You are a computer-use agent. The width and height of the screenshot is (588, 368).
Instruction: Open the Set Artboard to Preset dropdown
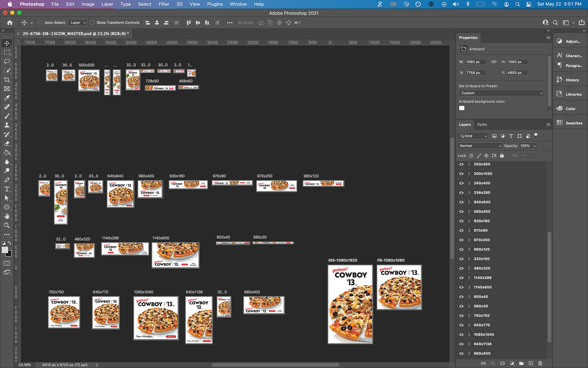coord(501,93)
